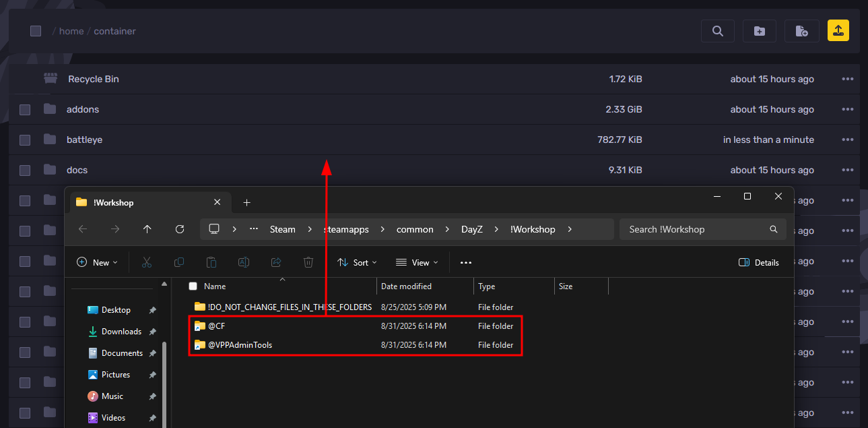Click the pin icon next to Downloads
The height and width of the screenshot is (428, 868).
[x=153, y=332]
